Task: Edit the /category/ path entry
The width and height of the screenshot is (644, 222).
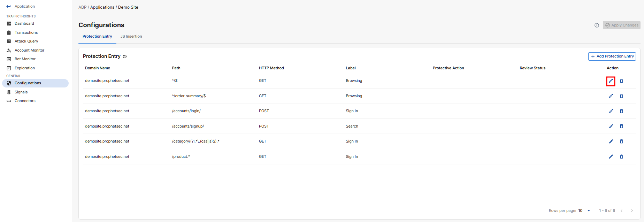Action: point(611,141)
